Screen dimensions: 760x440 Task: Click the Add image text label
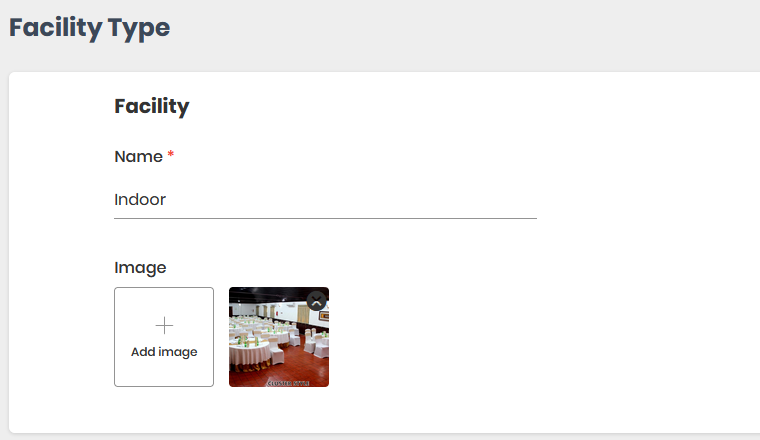(x=164, y=352)
